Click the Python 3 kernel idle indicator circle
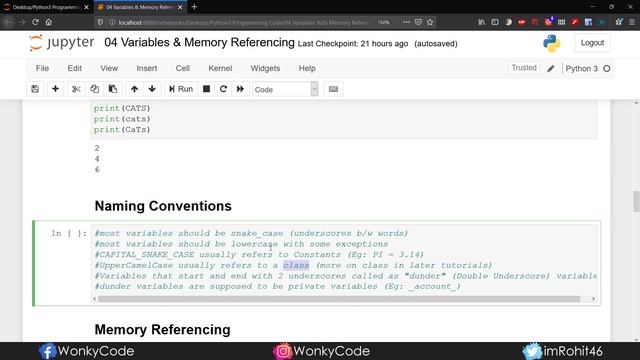Viewport: 640px width, 360px height. click(x=607, y=69)
